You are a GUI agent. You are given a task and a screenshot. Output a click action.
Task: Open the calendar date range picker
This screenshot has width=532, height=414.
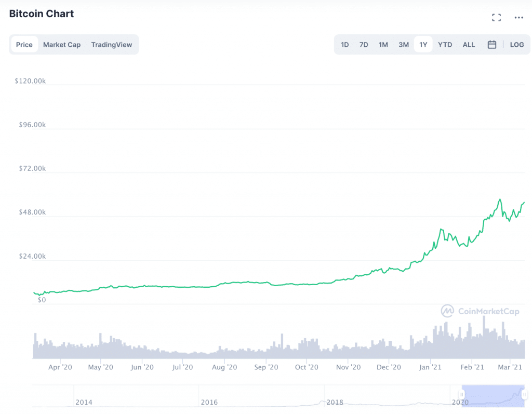coord(492,45)
